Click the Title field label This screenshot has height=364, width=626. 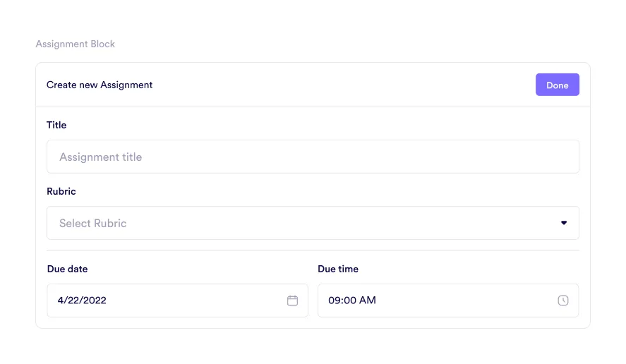(x=56, y=125)
